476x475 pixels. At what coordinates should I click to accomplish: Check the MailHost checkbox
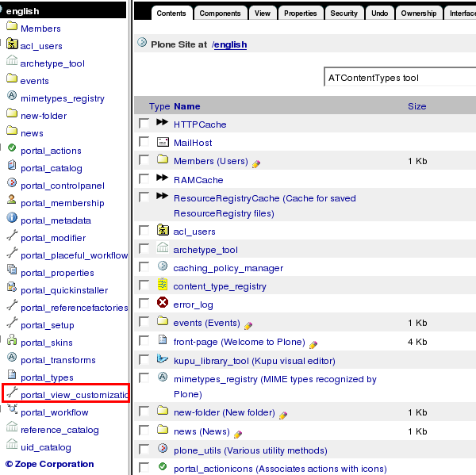144,141
